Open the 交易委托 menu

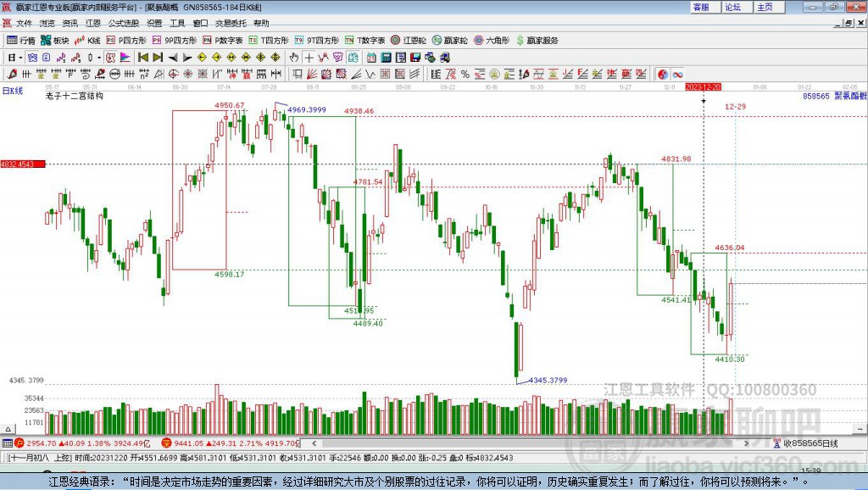pyautogui.click(x=231, y=23)
